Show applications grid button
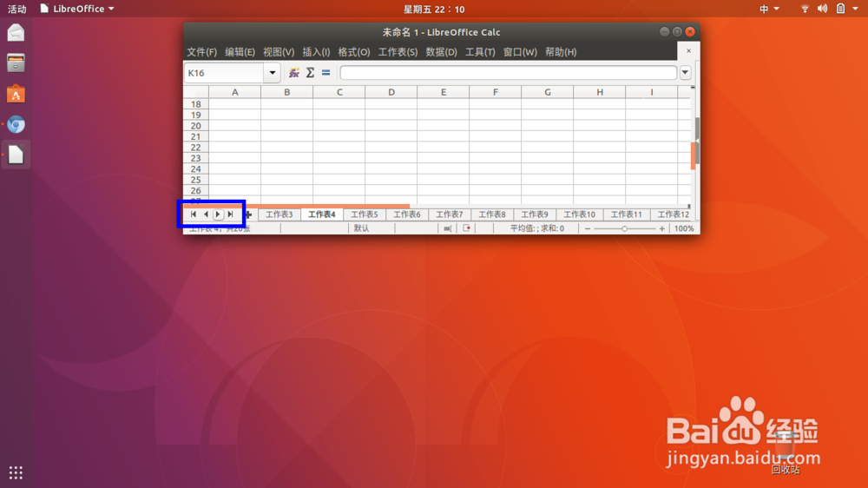This screenshot has width=868, height=488. pyautogui.click(x=16, y=472)
